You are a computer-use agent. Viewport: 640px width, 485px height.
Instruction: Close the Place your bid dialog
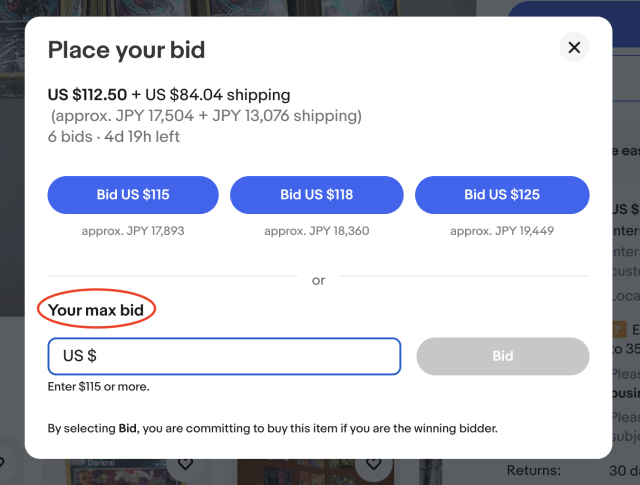pos(574,47)
